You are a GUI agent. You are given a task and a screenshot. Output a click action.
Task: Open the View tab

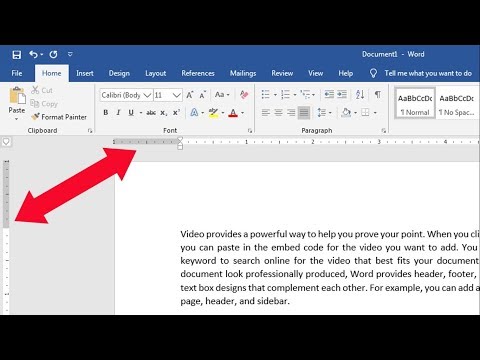tap(315, 73)
